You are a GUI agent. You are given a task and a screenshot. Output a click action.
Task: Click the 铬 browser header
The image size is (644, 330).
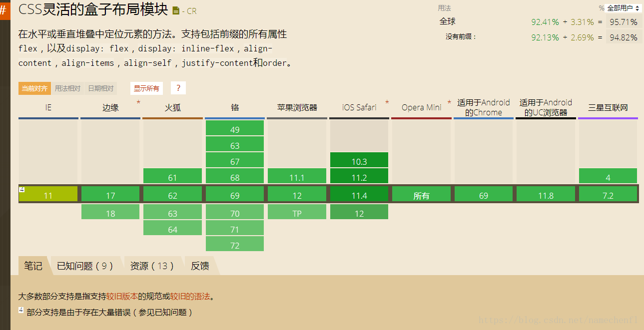pyautogui.click(x=235, y=107)
